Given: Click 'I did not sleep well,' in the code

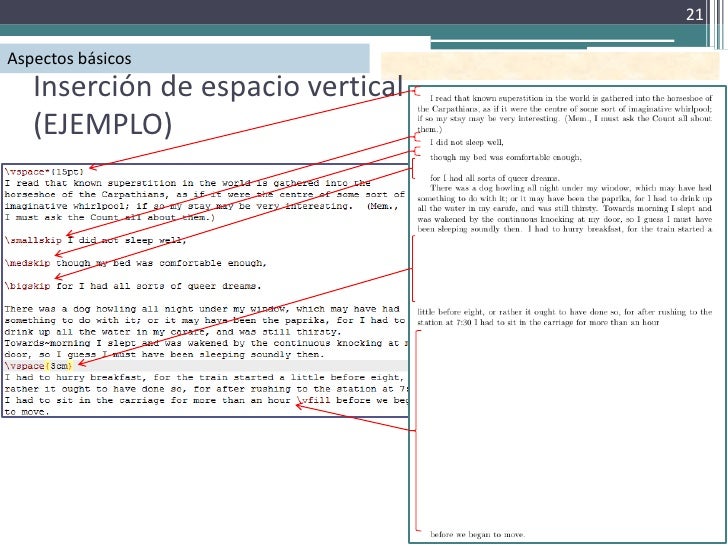Looking at the screenshot, I should click(127, 240).
